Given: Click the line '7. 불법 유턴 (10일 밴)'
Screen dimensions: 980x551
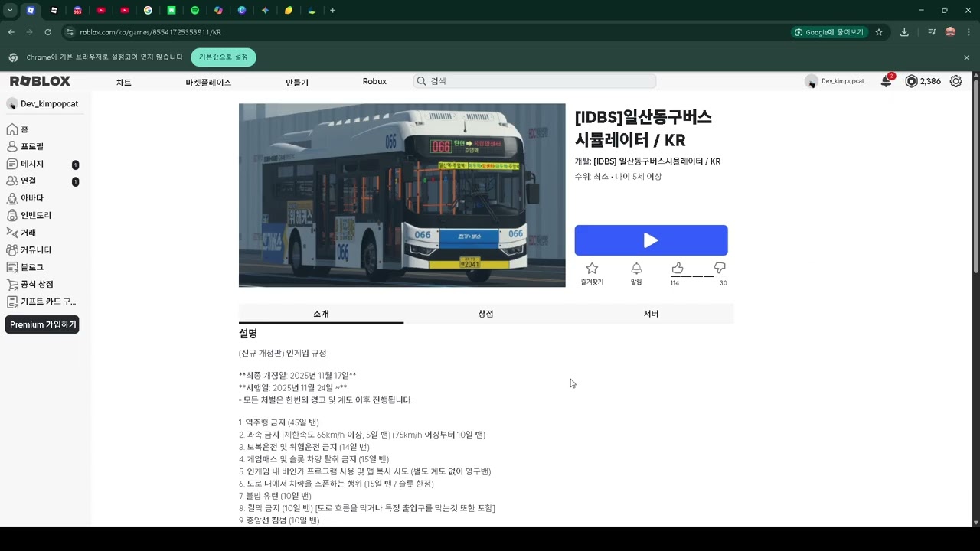Looking at the screenshot, I should [x=275, y=496].
